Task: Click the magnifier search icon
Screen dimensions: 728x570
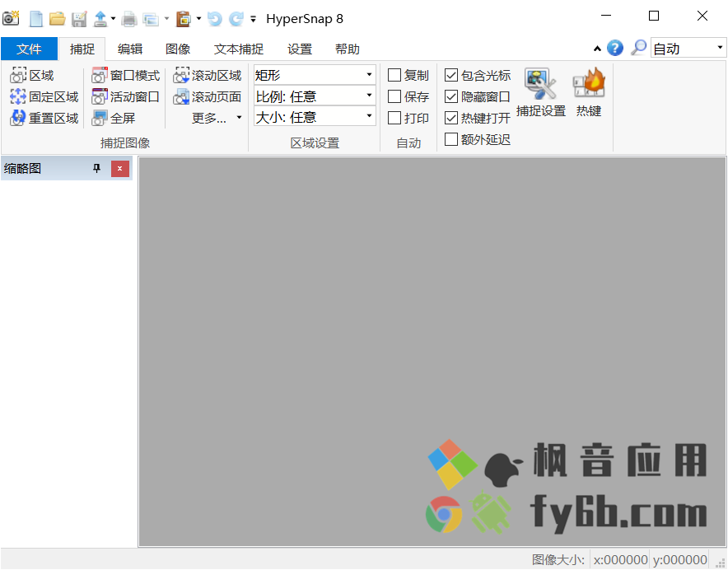Action: [638, 48]
